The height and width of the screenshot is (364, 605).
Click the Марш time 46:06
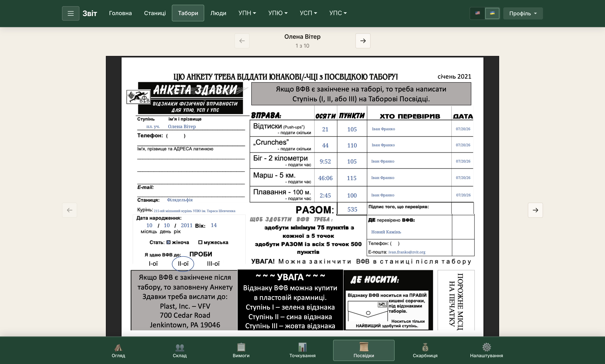point(325,178)
